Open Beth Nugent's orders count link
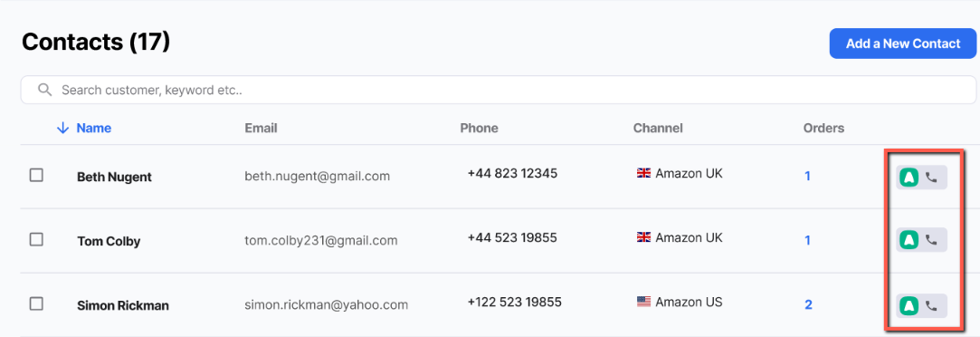This screenshot has width=980, height=337. pos(807,177)
